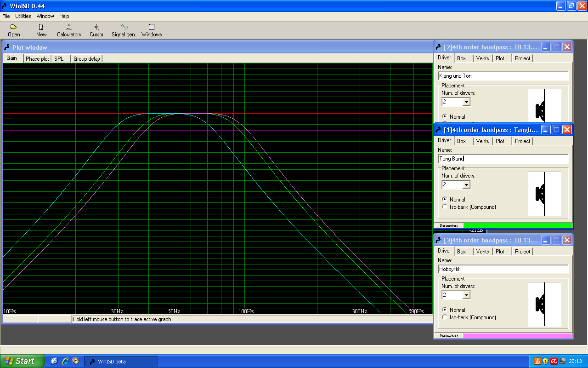
Task: Click Show Desktop in quick launch
Action: click(x=54, y=361)
